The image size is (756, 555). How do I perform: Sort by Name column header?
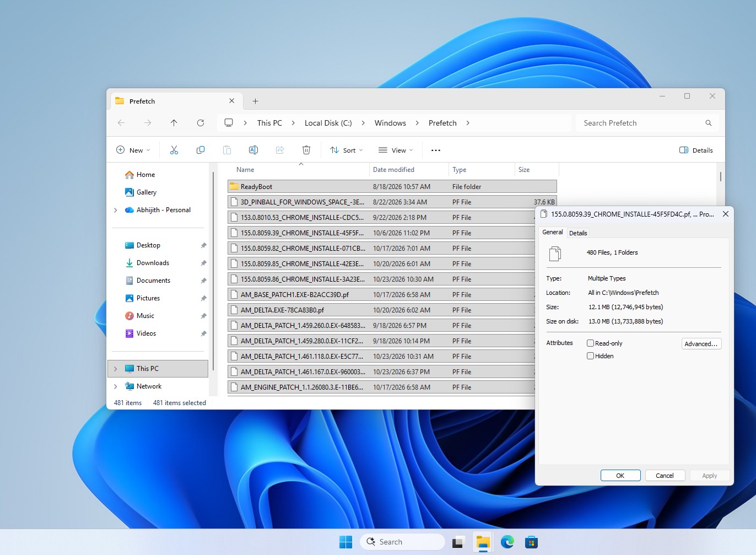298,170
